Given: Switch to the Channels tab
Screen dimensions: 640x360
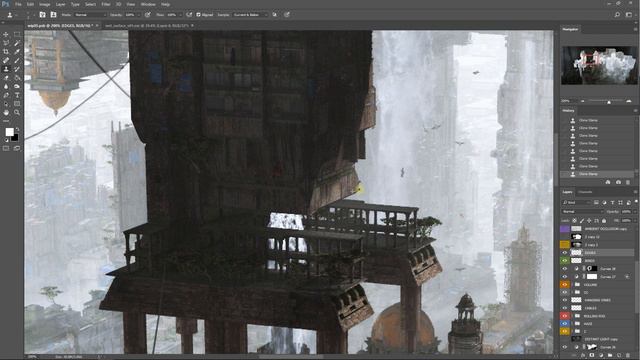Looking at the screenshot, I should (x=585, y=192).
